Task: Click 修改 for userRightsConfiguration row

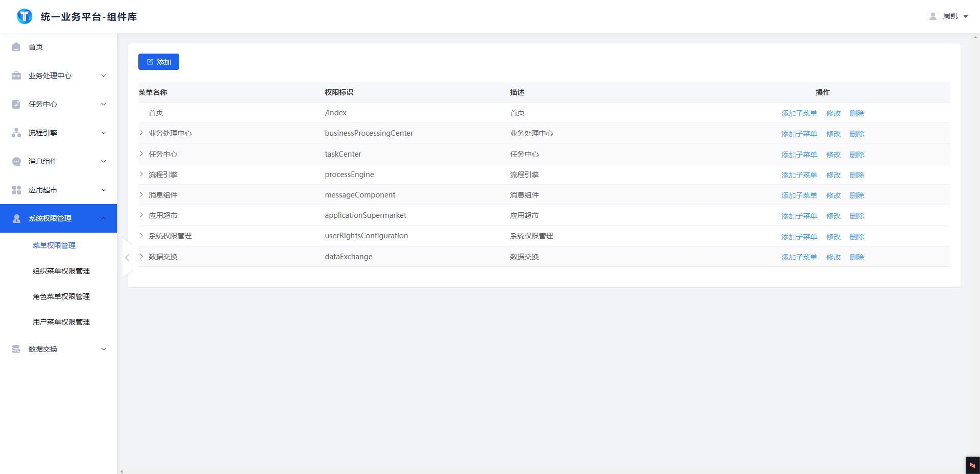Action: point(834,237)
